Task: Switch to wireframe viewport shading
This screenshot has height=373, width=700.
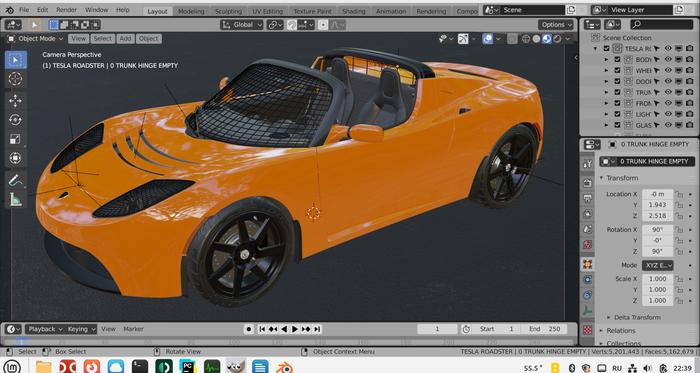Action: click(526, 39)
